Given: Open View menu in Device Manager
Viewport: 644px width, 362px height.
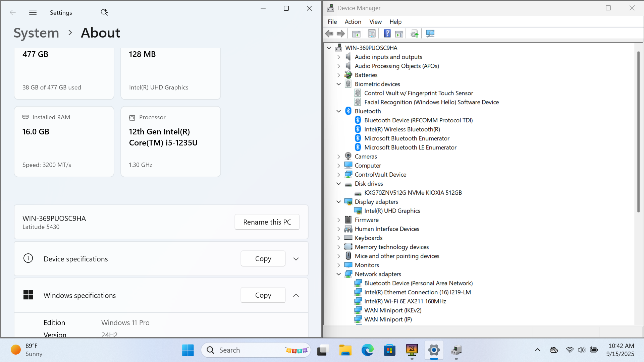Looking at the screenshot, I should (375, 22).
